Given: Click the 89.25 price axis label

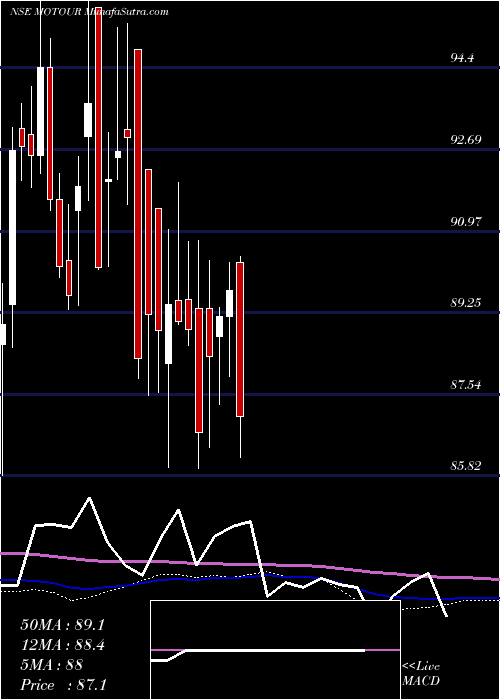Looking at the screenshot, I should click(x=466, y=303).
